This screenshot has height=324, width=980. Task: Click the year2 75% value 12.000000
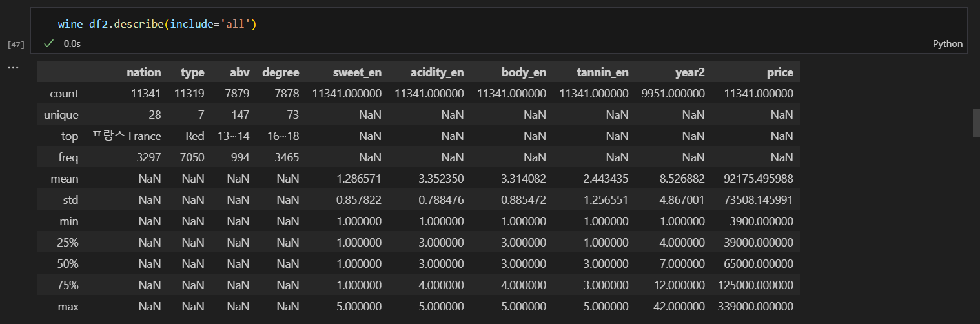click(x=679, y=285)
